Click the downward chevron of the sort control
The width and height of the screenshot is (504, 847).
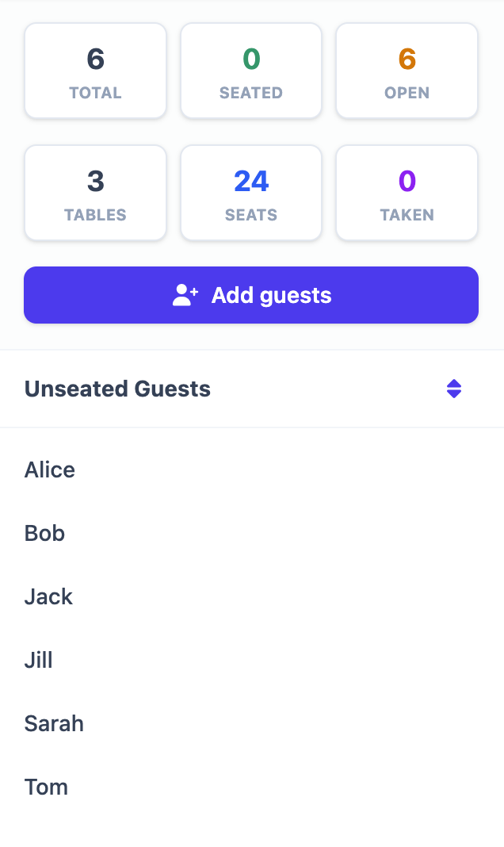point(453,393)
